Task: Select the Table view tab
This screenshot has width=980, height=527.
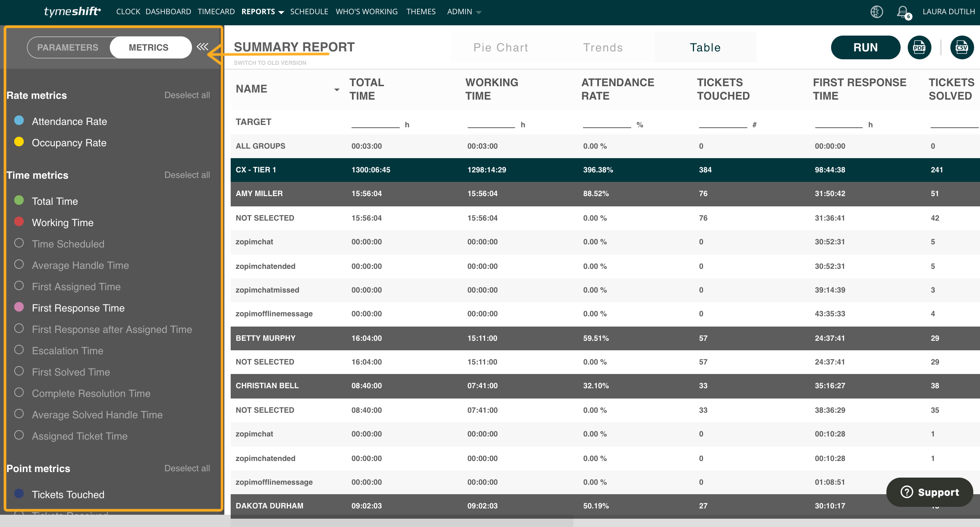Action: (x=705, y=47)
